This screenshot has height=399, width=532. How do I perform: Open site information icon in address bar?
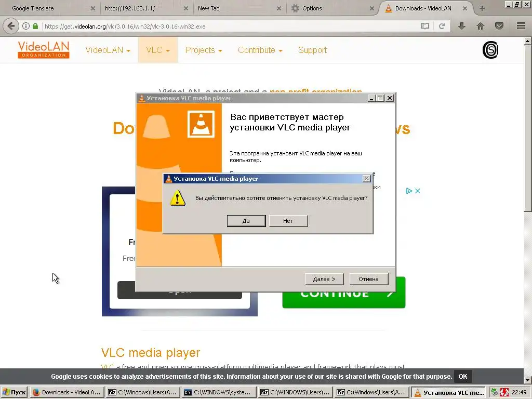tap(26, 26)
